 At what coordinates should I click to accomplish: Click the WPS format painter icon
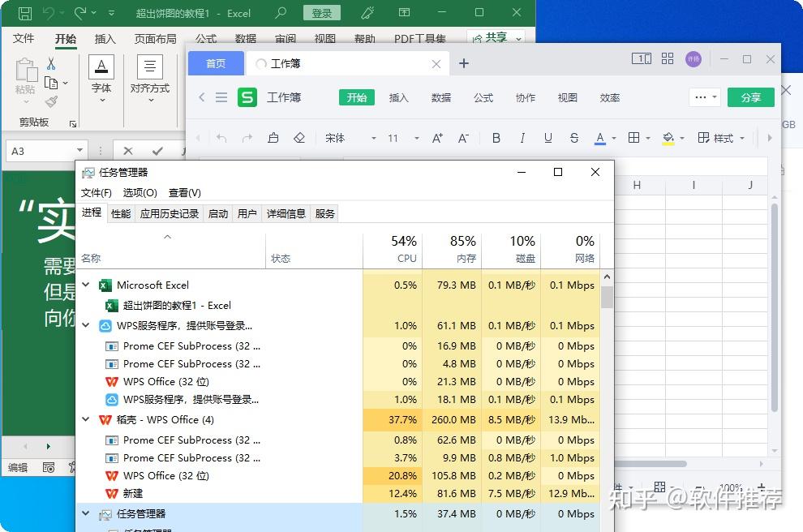tap(273, 138)
